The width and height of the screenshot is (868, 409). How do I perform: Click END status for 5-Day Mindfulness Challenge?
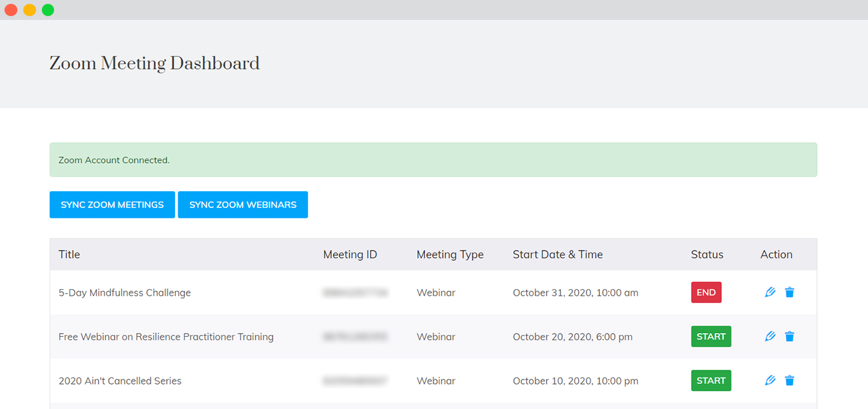pyautogui.click(x=706, y=292)
